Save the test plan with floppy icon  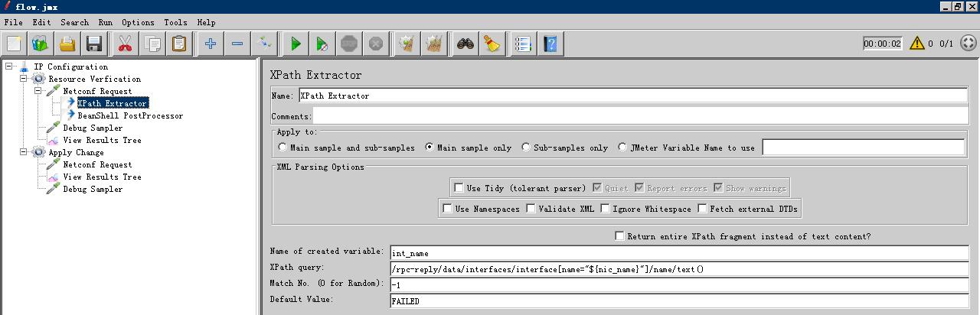point(94,44)
